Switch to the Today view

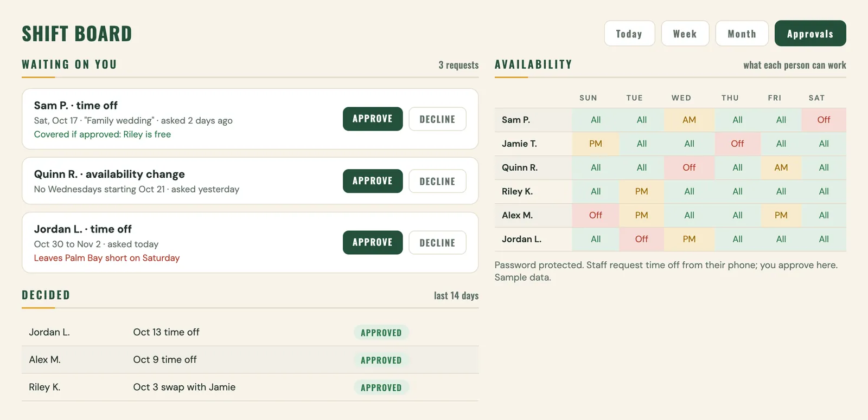(629, 34)
